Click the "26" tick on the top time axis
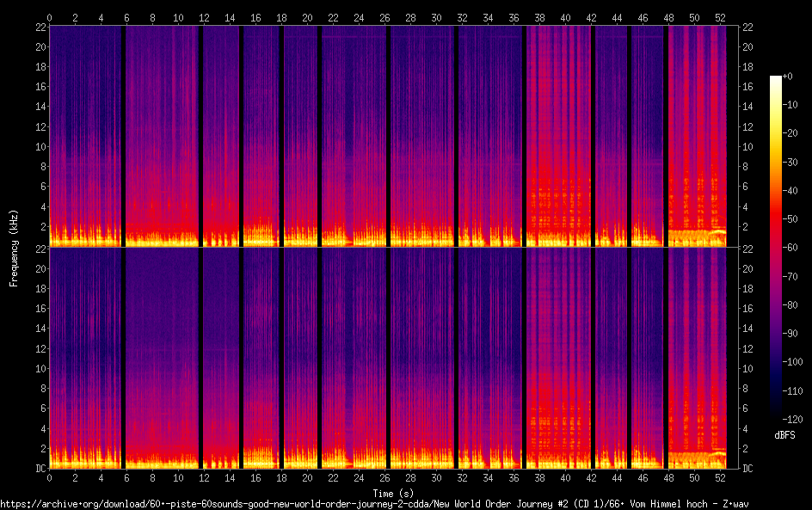This screenshot has width=812, height=510. tap(384, 17)
